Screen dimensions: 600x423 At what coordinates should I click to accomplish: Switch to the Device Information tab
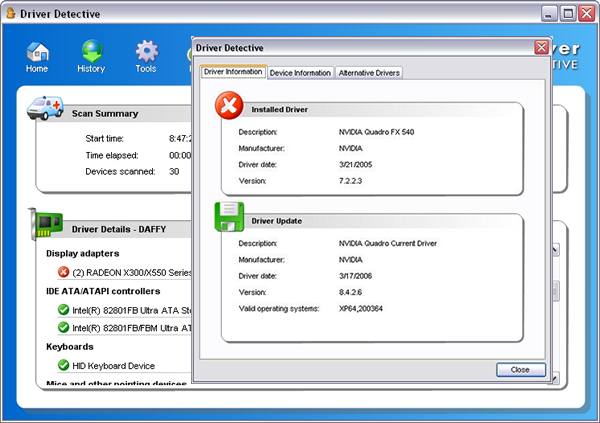point(300,73)
